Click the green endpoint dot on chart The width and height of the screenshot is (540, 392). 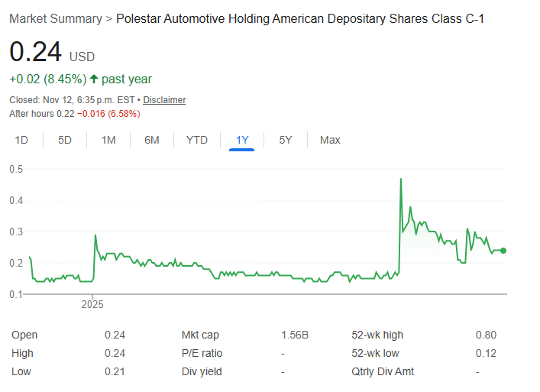point(503,251)
